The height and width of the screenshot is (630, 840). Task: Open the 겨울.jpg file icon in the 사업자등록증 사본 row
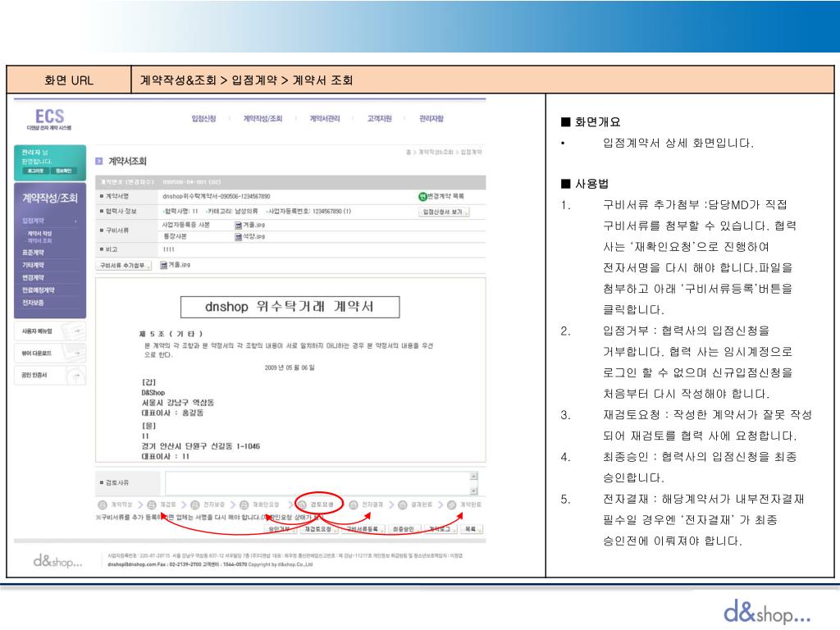[x=238, y=225]
